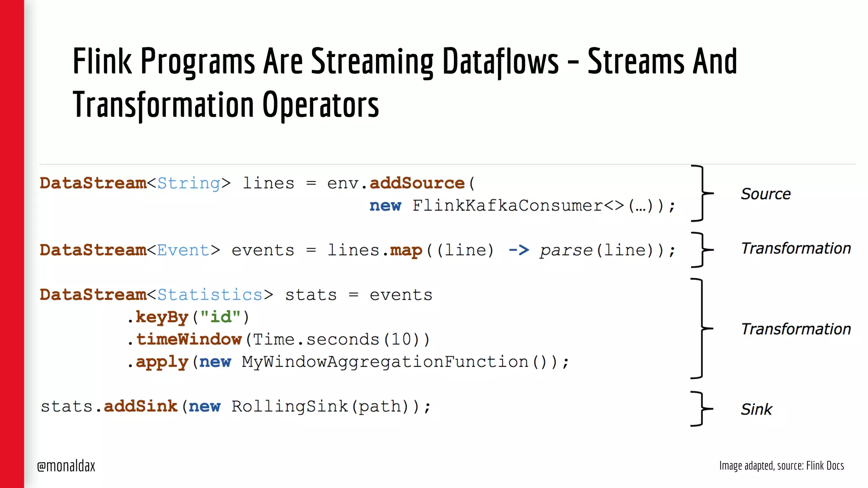Click the '.keyBy("id")' line
This screenshot has width=868, height=488.
(x=188, y=317)
